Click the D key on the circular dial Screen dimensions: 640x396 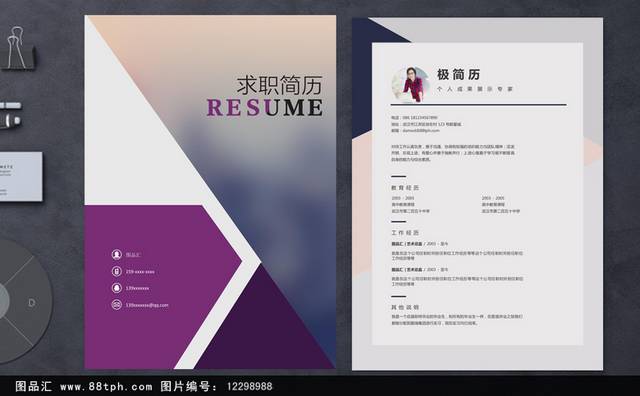pyautogui.click(x=31, y=303)
